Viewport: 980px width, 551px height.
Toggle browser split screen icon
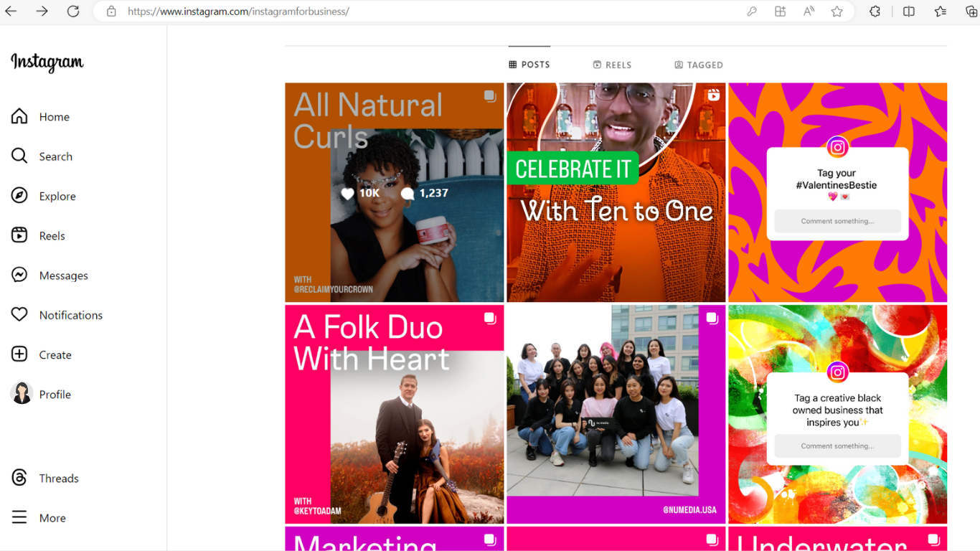coord(909,11)
